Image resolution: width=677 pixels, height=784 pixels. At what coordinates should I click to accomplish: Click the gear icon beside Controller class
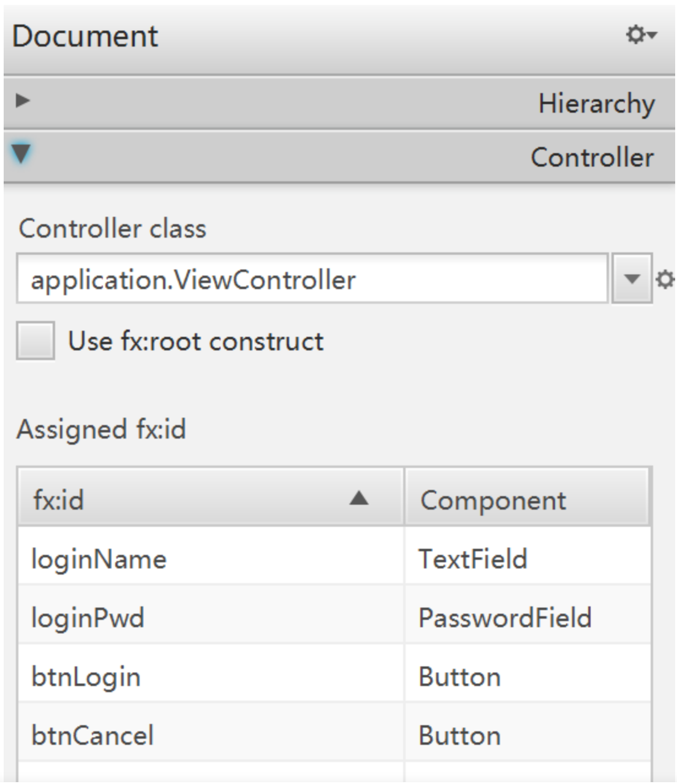coord(665,280)
